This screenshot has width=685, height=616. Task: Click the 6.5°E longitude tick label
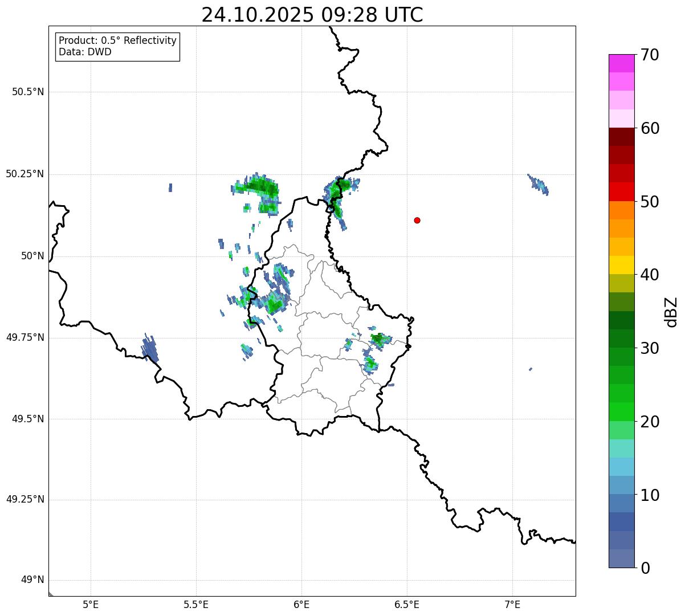pos(407,604)
